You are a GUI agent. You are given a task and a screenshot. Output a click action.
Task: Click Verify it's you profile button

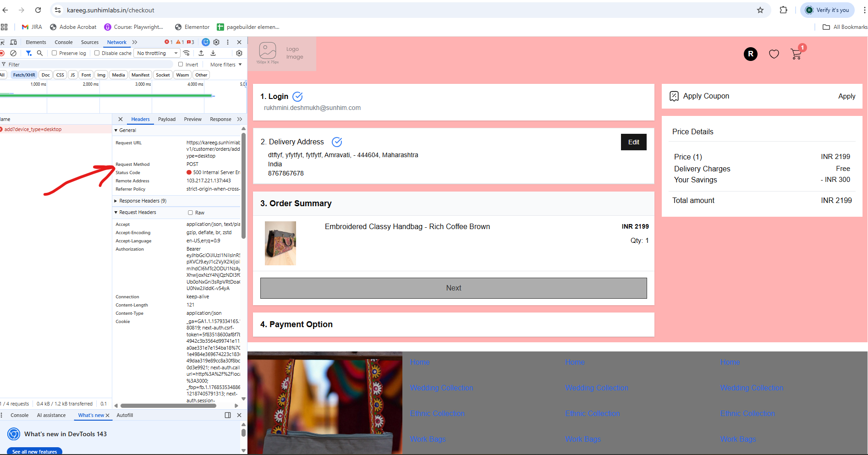coord(828,10)
